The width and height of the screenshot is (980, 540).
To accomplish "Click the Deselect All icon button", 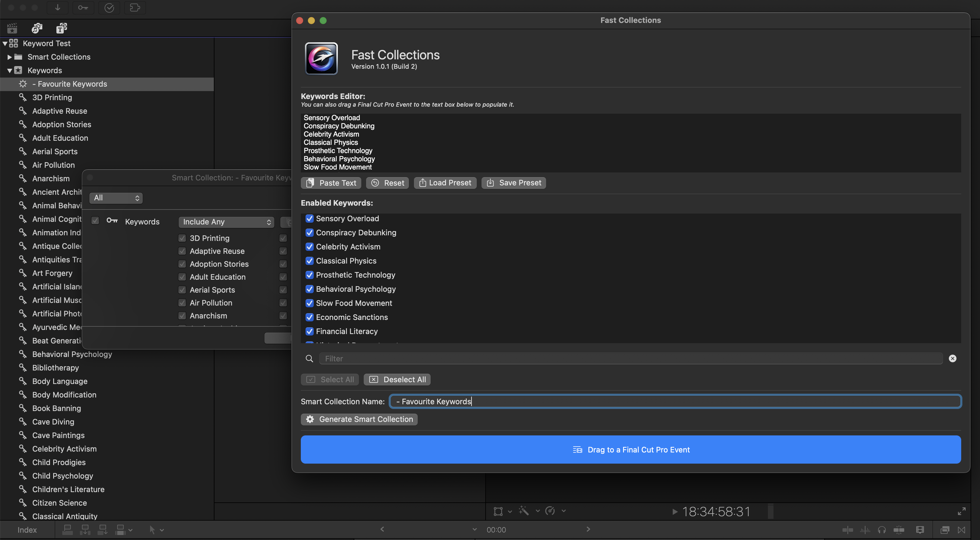I will pyautogui.click(x=374, y=380).
